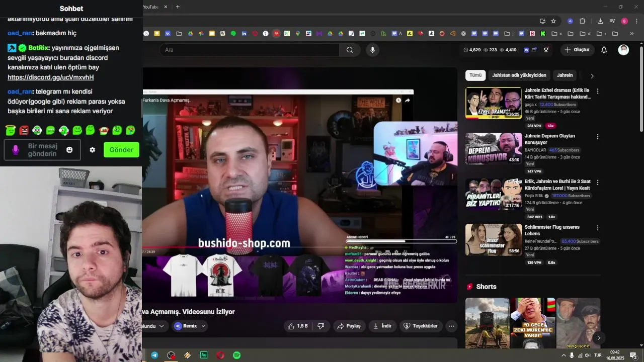Open Jahrein Ezhel draması video thumbnail

[x=494, y=103]
